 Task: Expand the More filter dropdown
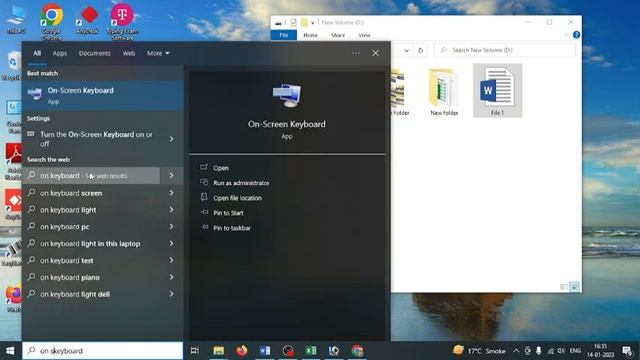click(x=158, y=53)
